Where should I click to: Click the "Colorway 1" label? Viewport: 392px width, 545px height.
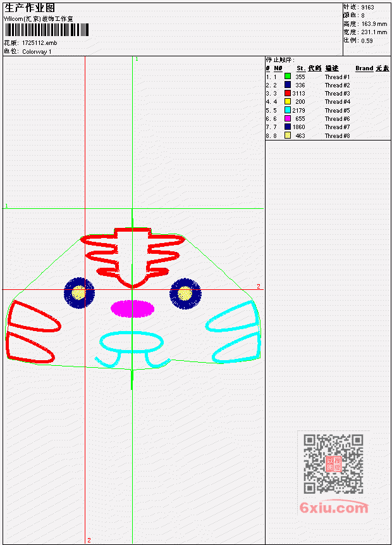point(37,51)
